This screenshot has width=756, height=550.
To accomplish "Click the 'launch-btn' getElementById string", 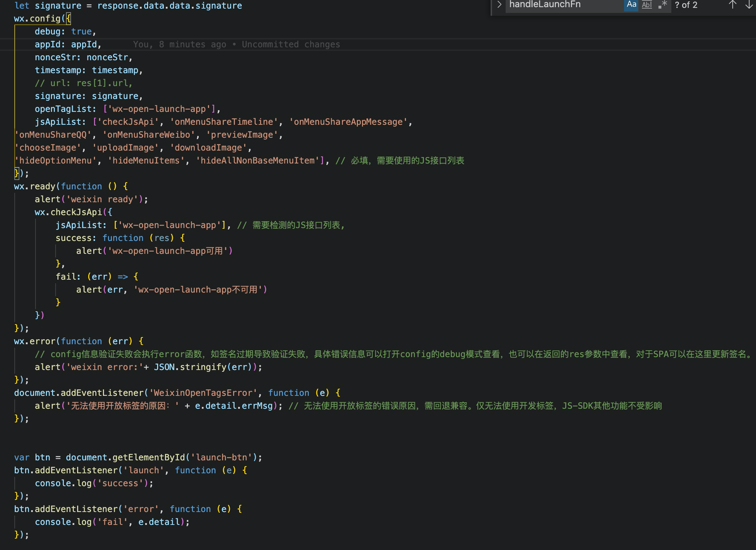I will click(221, 457).
